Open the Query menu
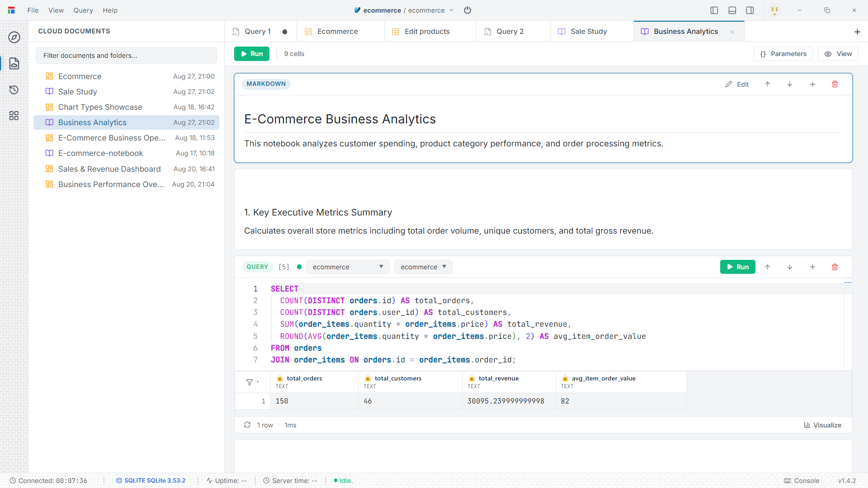868x488 pixels. tap(83, 10)
